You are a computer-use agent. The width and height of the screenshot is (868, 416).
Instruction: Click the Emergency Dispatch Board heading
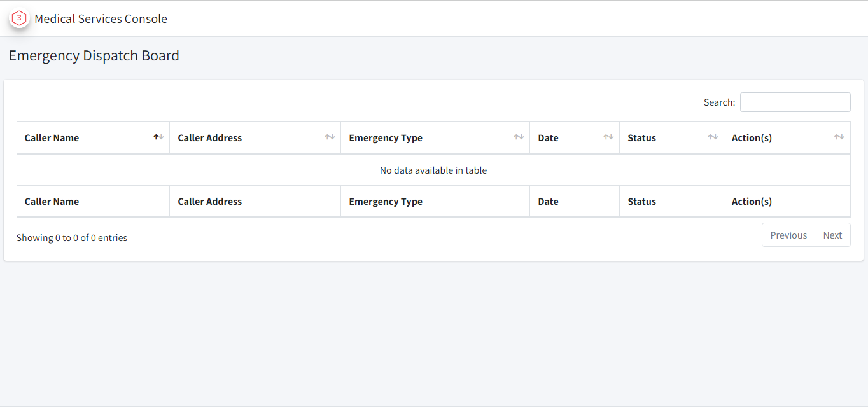coord(94,56)
